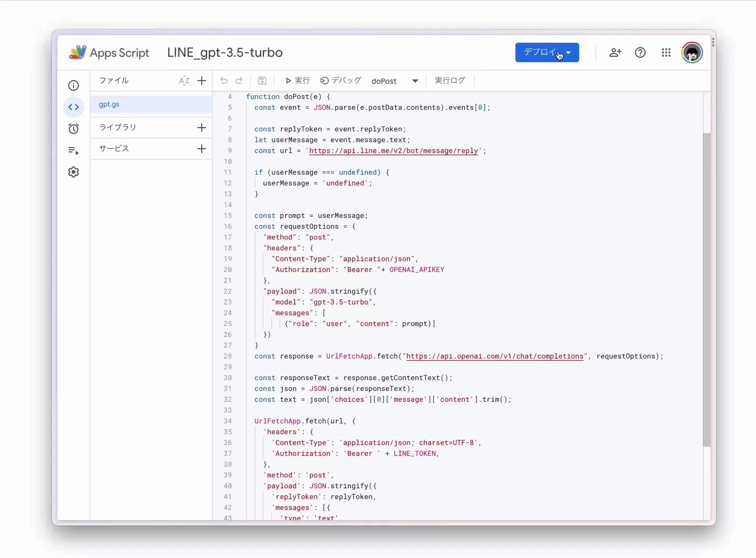Click the 'function doPost(e)' code line
Screen dimensions: 756x558
click(288, 97)
